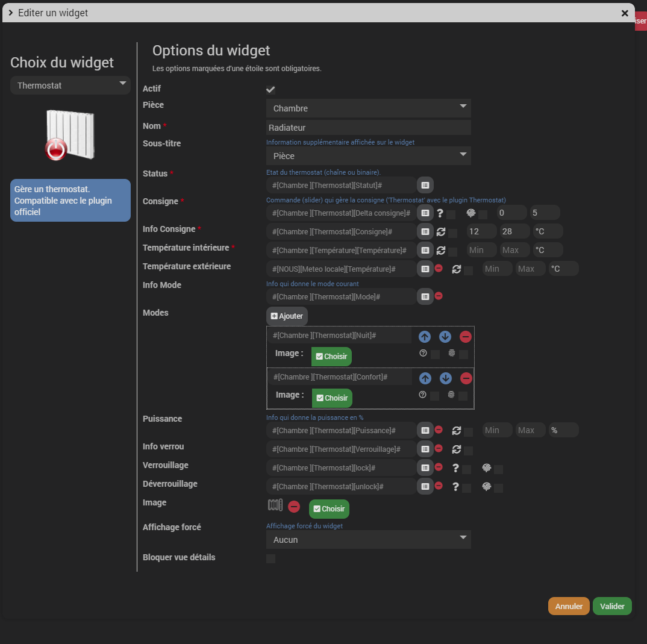Open command picker for Déverrouillage field
647x644 pixels.
[x=425, y=486]
